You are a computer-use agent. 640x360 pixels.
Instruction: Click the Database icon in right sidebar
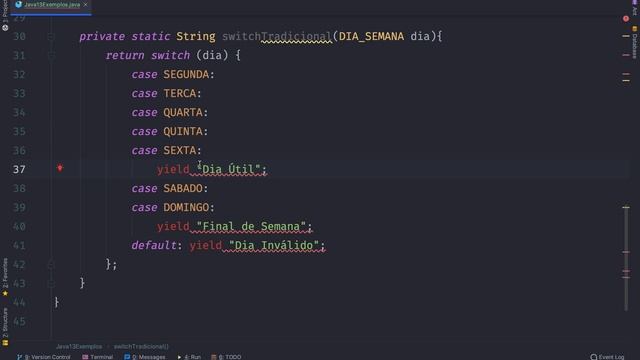(x=635, y=29)
